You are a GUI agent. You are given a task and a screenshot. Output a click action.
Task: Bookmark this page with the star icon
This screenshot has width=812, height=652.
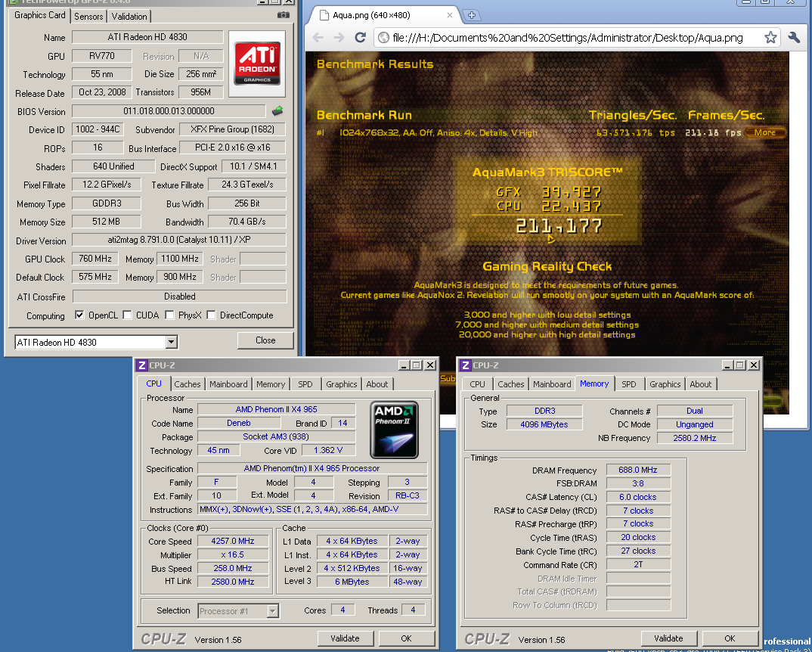tap(770, 37)
